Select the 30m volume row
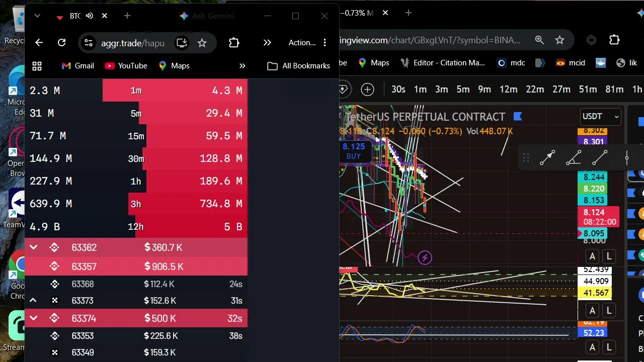Image resolution: width=644 pixels, height=362 pixels. 136,158
